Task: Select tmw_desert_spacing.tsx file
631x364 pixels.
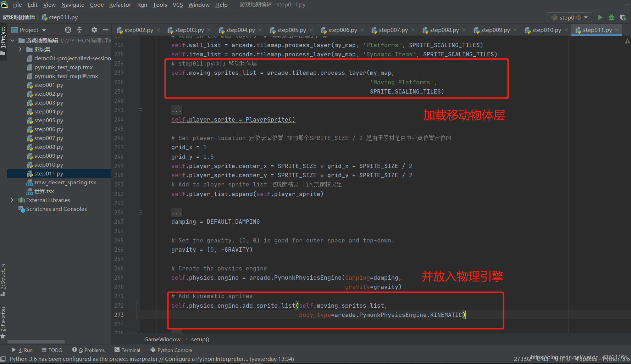Action: click(x=65, y=182)
